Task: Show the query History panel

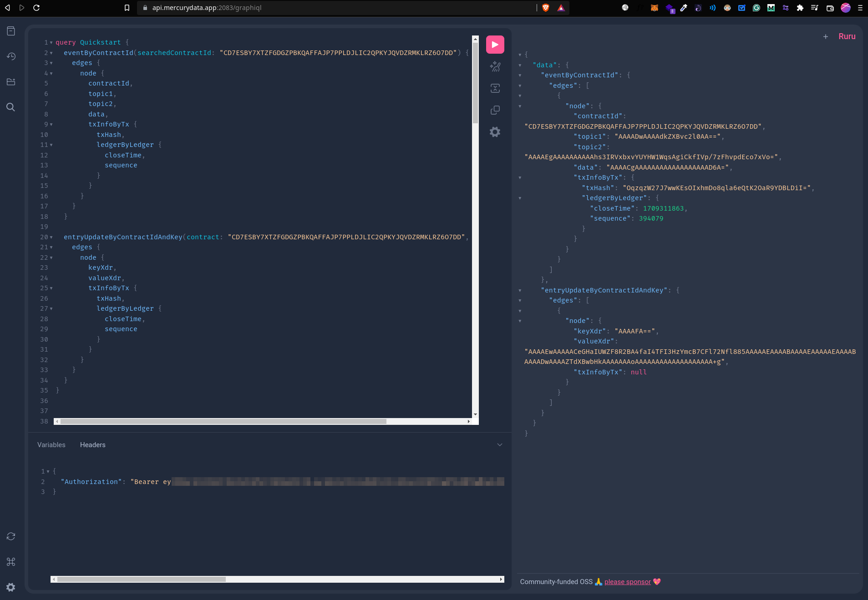Action: click(11, 56)
